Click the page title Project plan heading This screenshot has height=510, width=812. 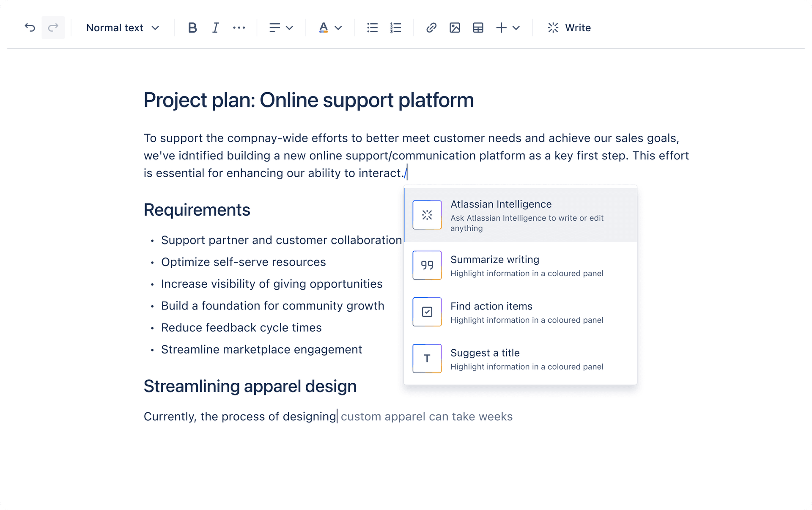(x=309, y=101)
